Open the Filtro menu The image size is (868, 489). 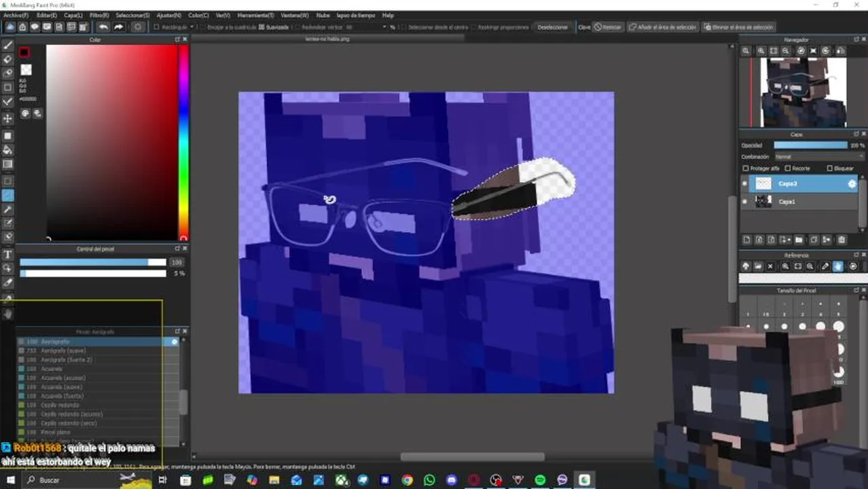tap(99, 15)
